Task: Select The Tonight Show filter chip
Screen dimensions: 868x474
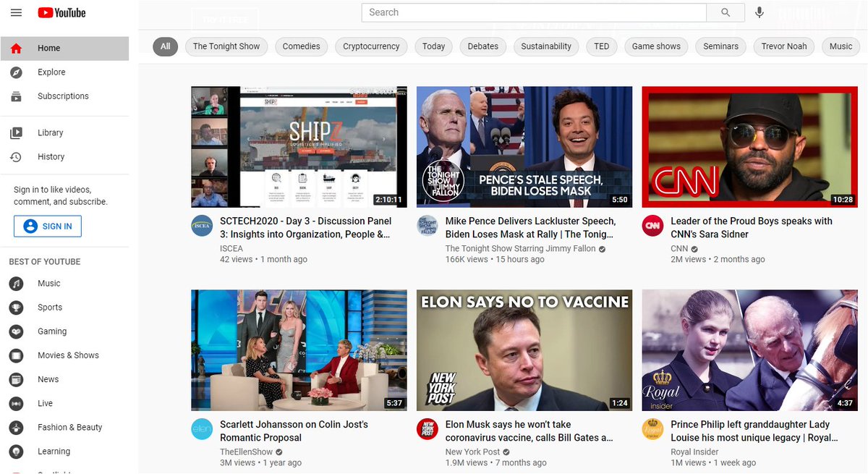Action: 226,46
